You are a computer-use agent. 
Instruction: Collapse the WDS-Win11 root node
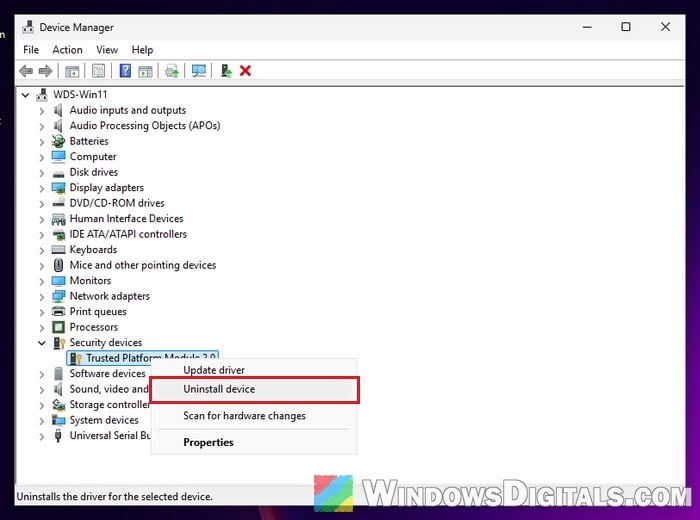[25, 95]
